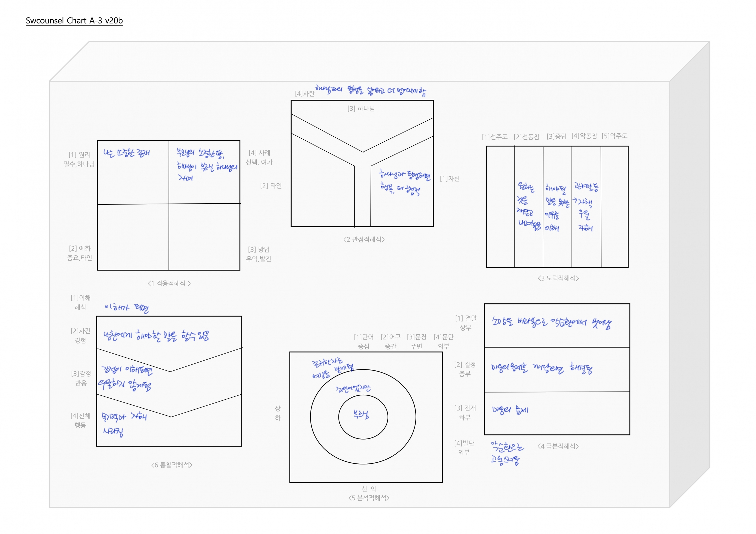Select the [1] 결말 상부 row label
756x534 pixels.
tap(466, 323)
